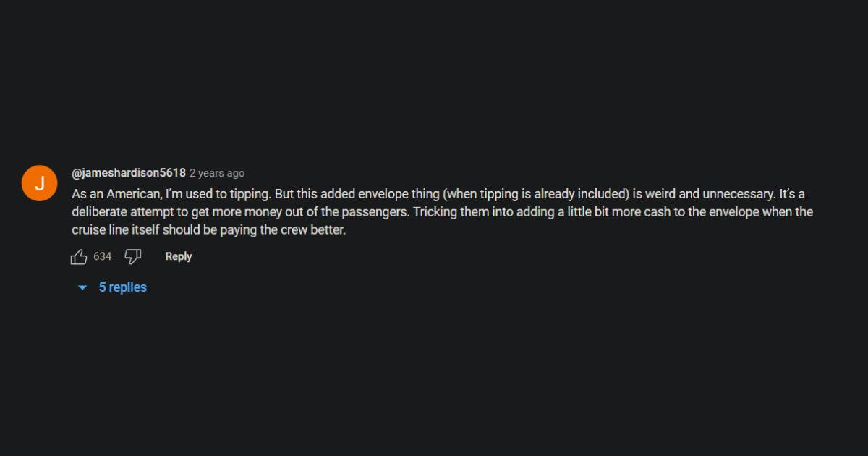Dislike the comment with thumbs down
The image size is (868, 456).
pos(132,256)
